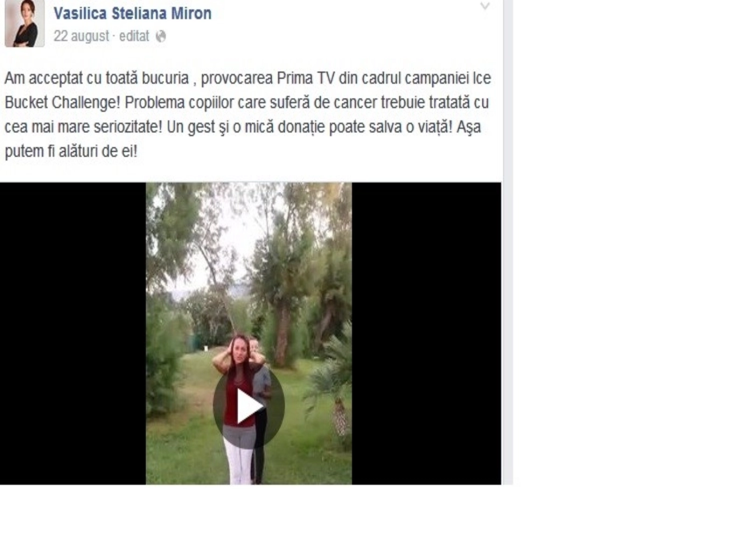
Task: Open Vasilica Steliana Miron's profile picture
Action: 25,23
